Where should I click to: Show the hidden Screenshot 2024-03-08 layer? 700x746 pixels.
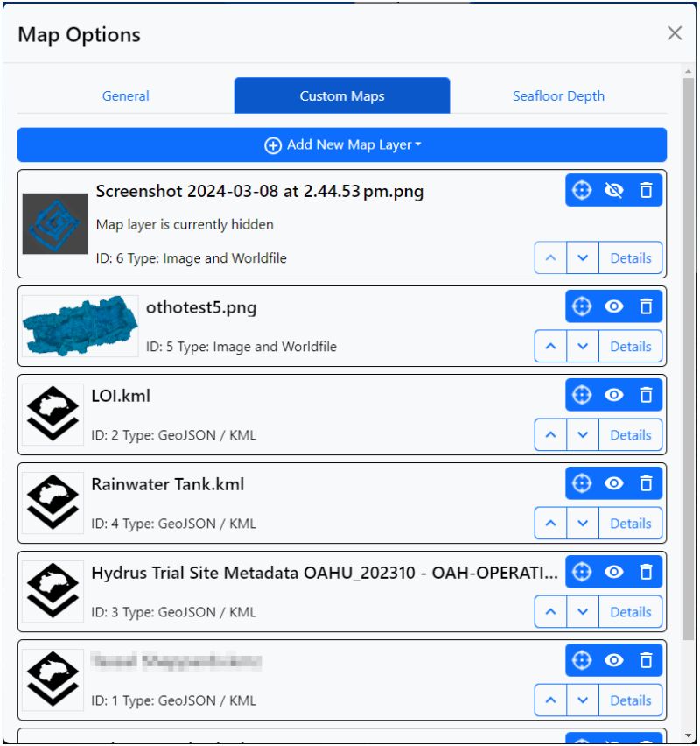click(613, 189)
